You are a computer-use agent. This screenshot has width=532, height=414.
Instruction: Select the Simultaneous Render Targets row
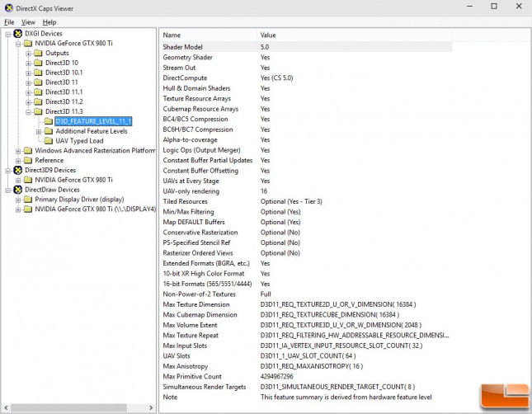click(x=306, y=387)
